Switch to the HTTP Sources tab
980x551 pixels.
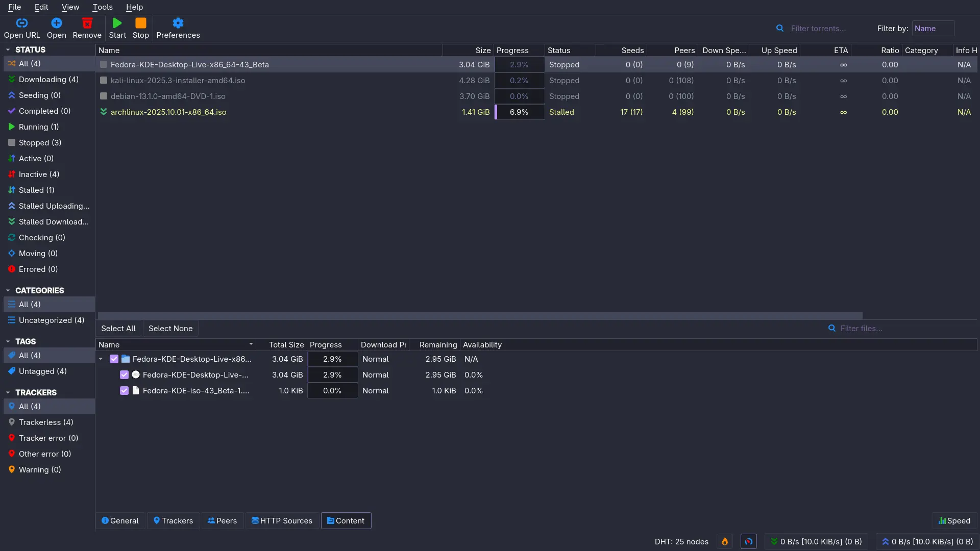point(282,521)
